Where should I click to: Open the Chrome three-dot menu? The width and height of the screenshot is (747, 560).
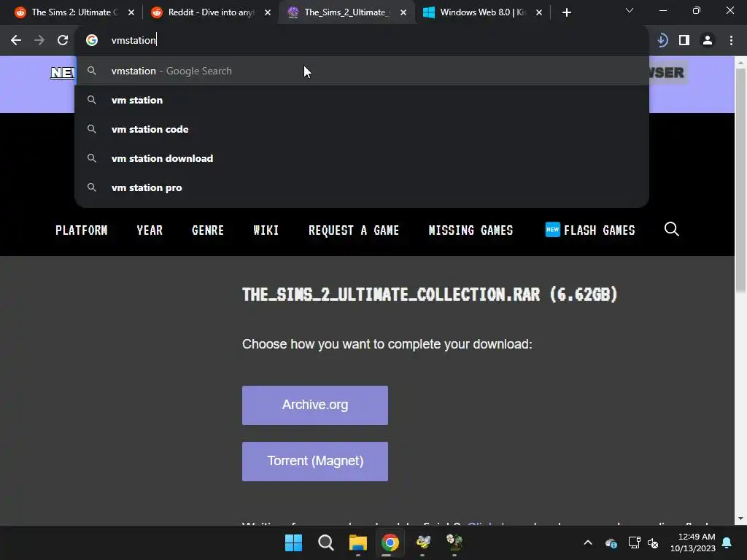tap(731, 41)
